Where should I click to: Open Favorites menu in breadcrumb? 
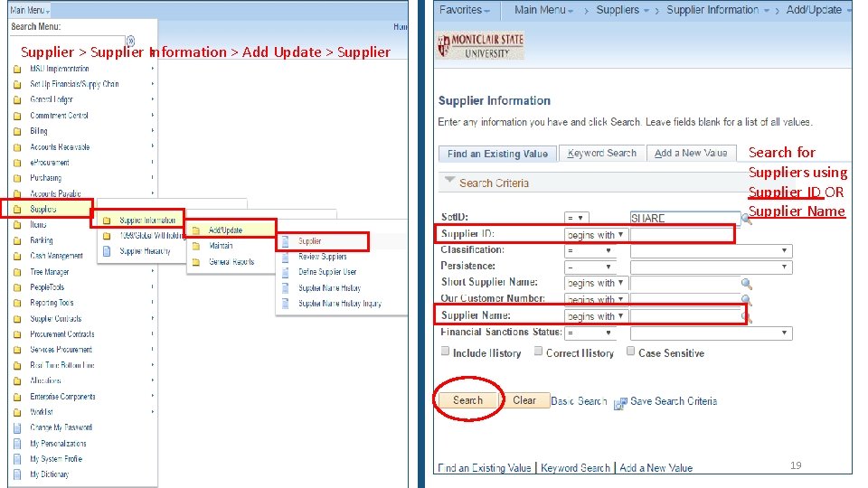tap(465, 10)
